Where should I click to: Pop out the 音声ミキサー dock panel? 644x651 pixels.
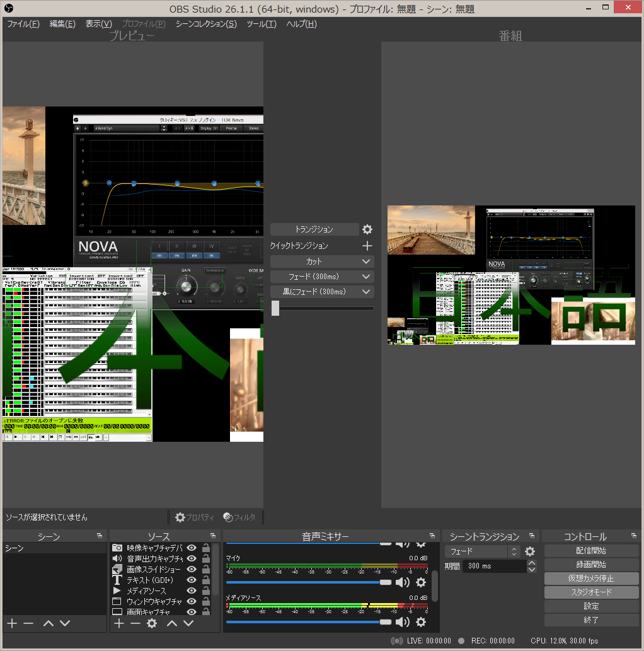(432, 536)
